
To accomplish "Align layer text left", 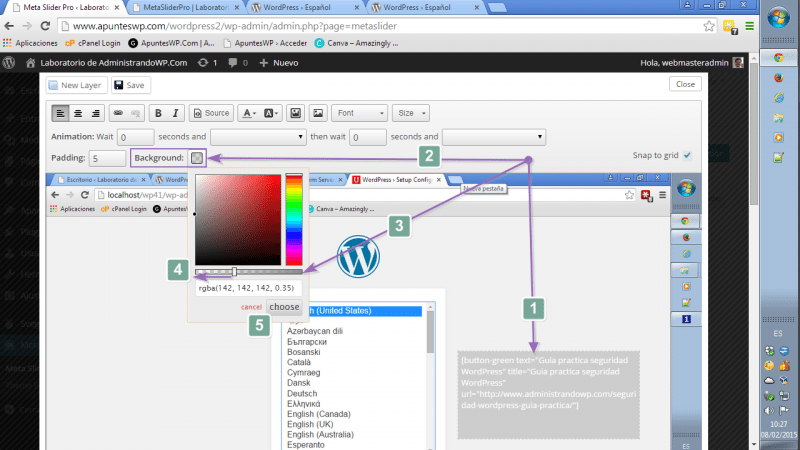I will [x=60, y=113].
